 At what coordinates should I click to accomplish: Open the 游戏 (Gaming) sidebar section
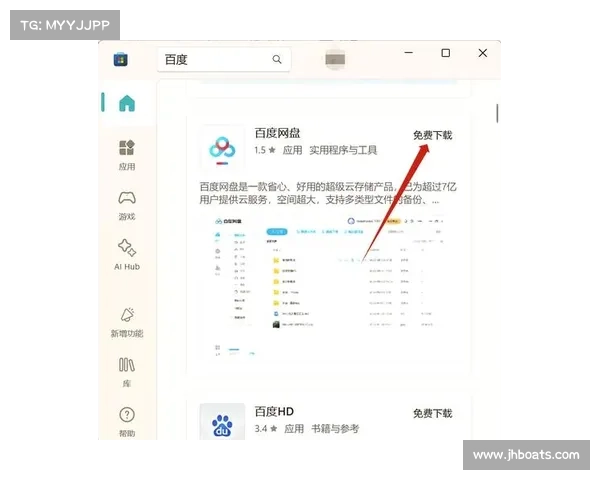(127, 206)
